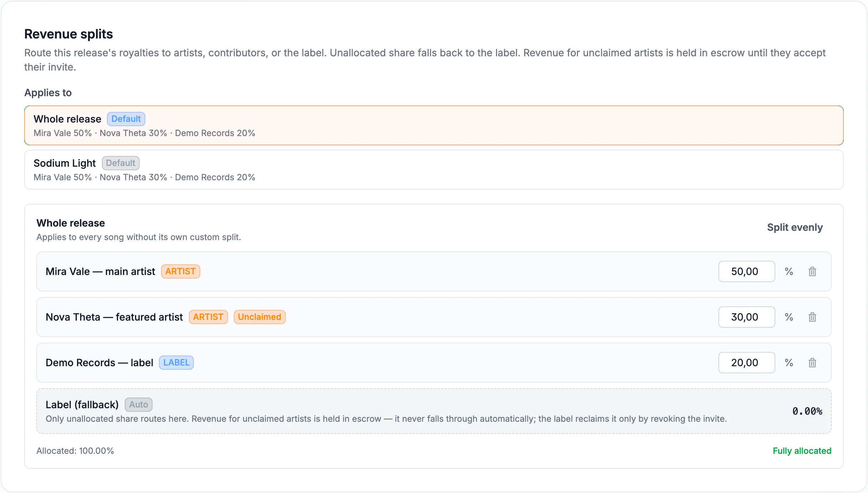Click the Auto badge on Label (fallback)
The image size is (868, 493).
click(x=139, y=405)
